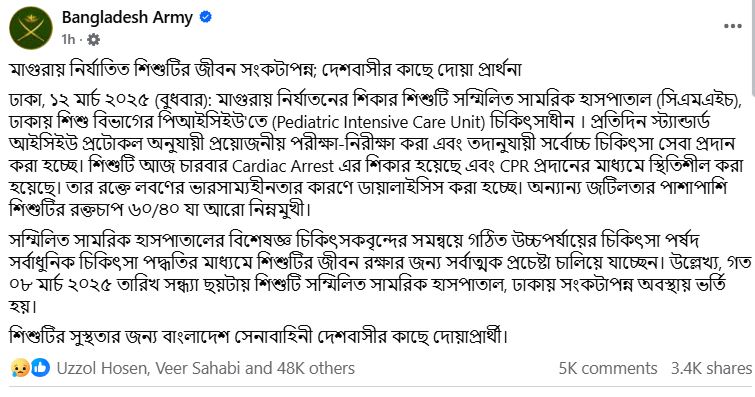Click the gear icon beside the timestamp
This screenshot has height=397, width=755.
[x=93, y=40]
